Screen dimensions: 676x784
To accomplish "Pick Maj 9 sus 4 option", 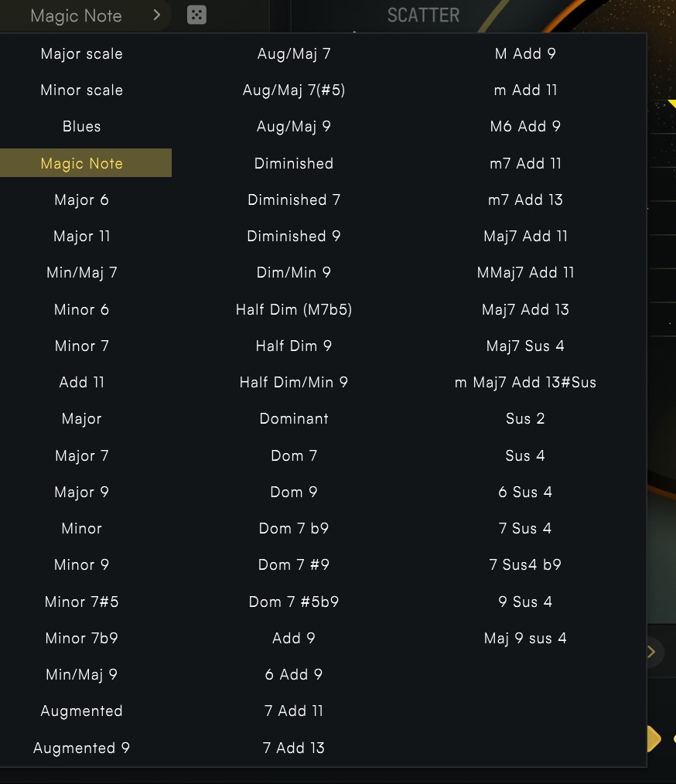I will (x=525, y=638).
